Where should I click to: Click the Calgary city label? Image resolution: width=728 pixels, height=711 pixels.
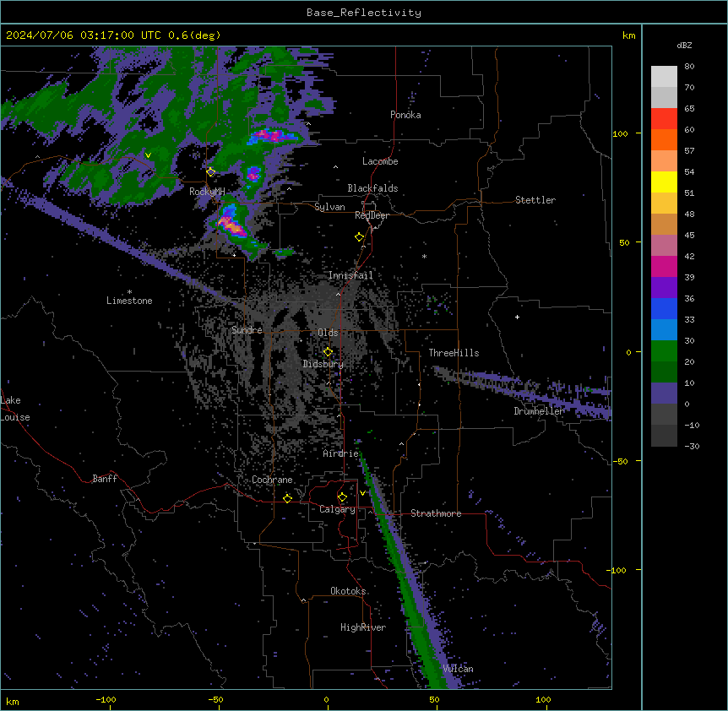click(337, 509)
